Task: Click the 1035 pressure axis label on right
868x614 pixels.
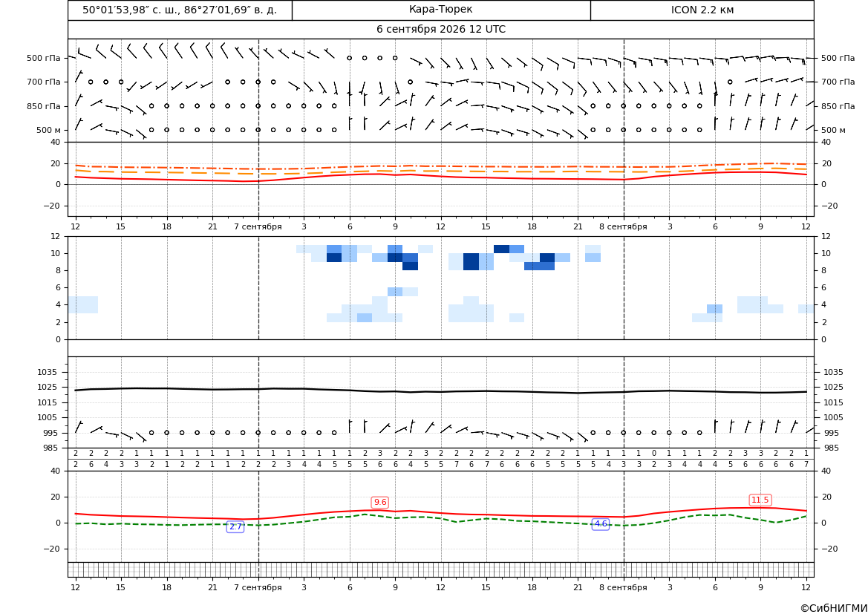Action: [833, 372]
